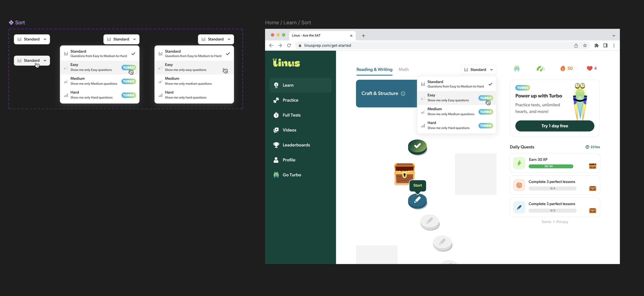Click the flame streak icon
The width and height of the screenshot is (644, 296).
pyautogui.click(x=563, y=68)
